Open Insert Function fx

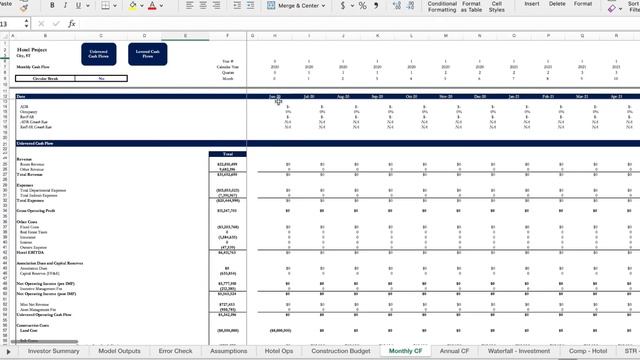point(71,24)
